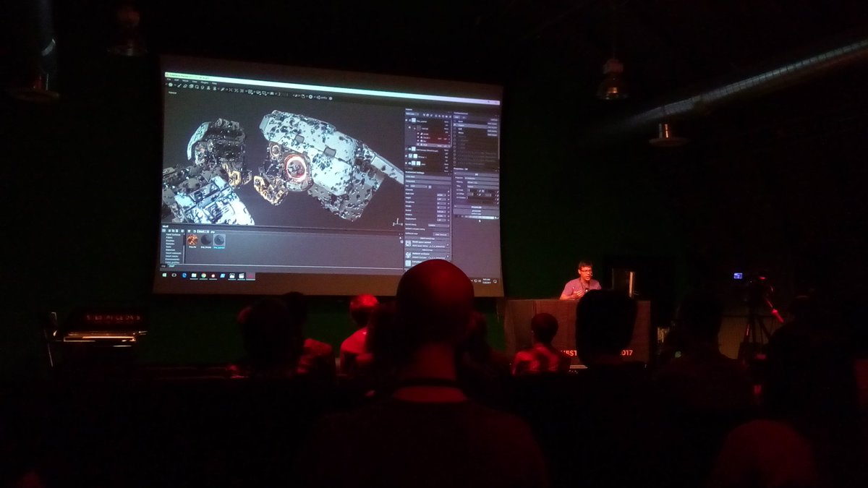Open File Explorer from the taskbar
868x488 pixels.
194,275
